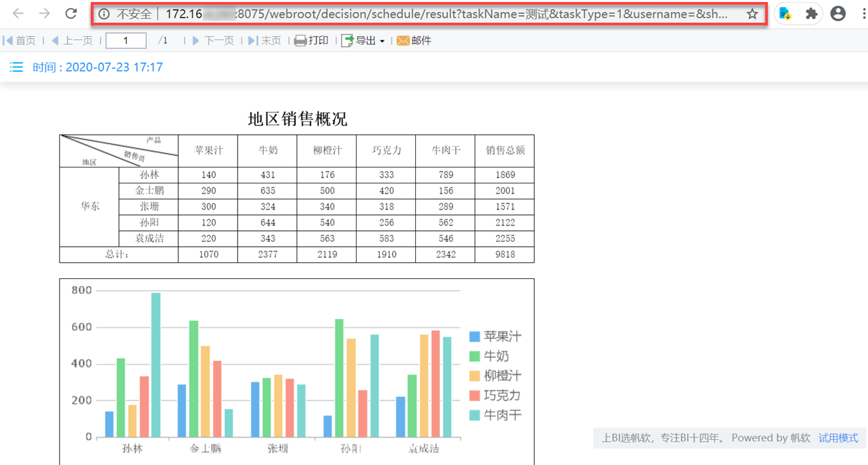Click the title 地区销售概况
Image resolution: width=868 pixels, height=465 pixels.
297,119
